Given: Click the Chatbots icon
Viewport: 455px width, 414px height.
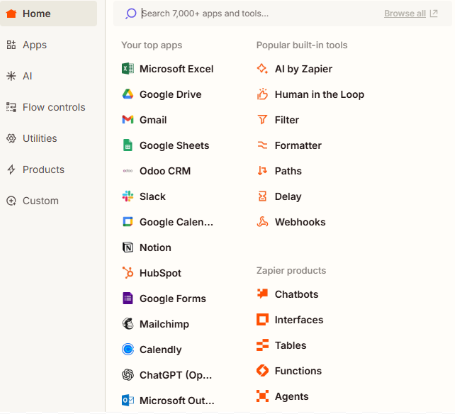Looking at the screenshot, I should (262, 294).
